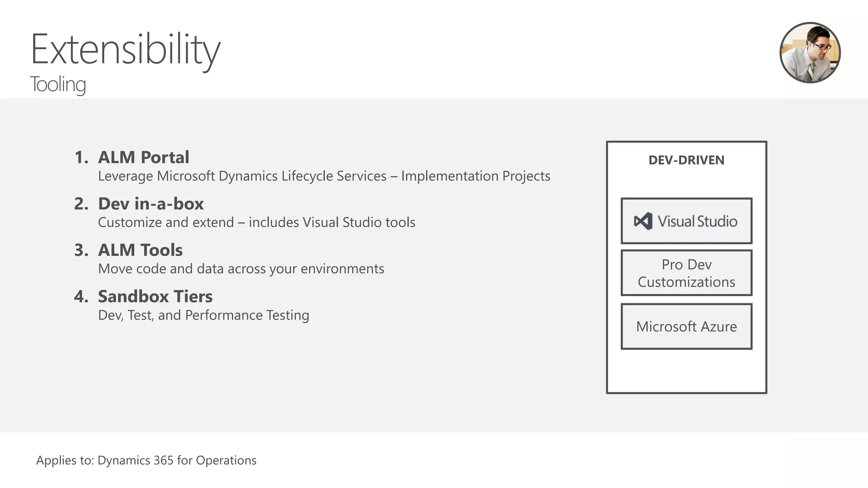Click the Sandbox Tiers heading

click(155, 297)
